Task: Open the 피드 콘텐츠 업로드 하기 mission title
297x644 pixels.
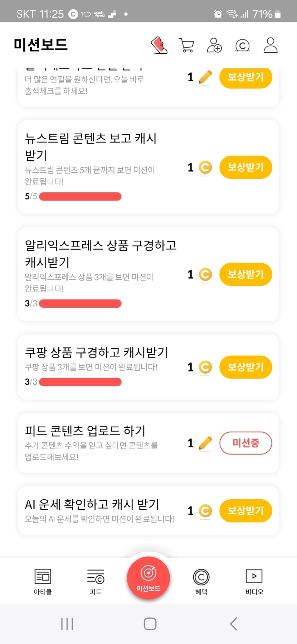Action: tap(85, 431)
